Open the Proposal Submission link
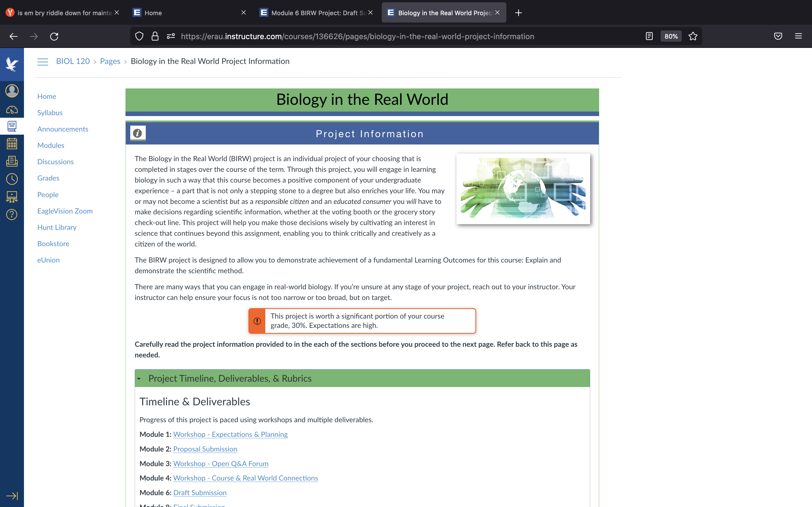The height and width of the screenshot is (507, 812). tap(205, 449)
